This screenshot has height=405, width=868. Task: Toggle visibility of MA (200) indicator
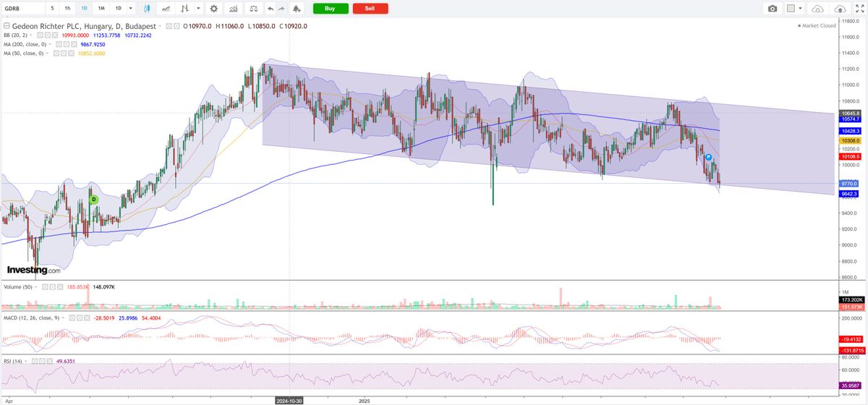coord(59,44)
